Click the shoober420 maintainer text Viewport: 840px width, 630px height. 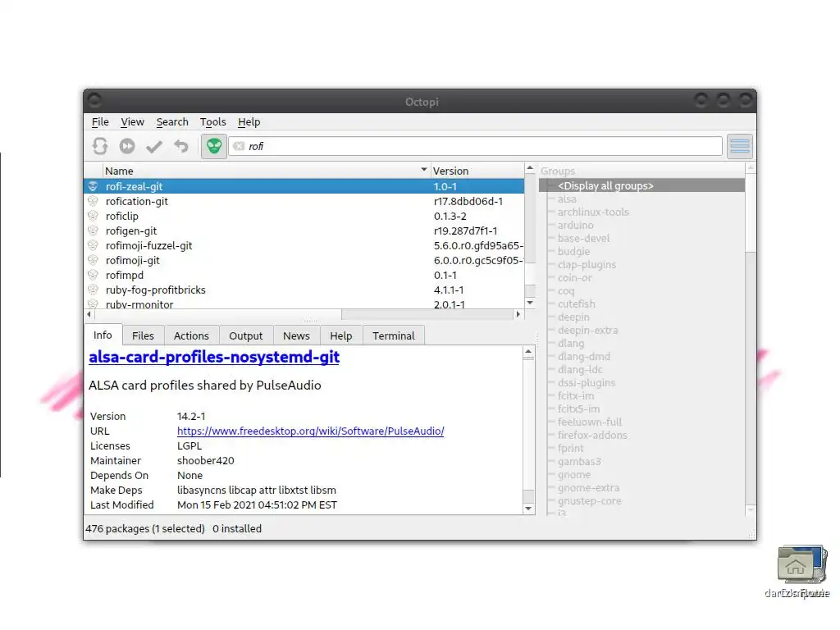(206, 461)
